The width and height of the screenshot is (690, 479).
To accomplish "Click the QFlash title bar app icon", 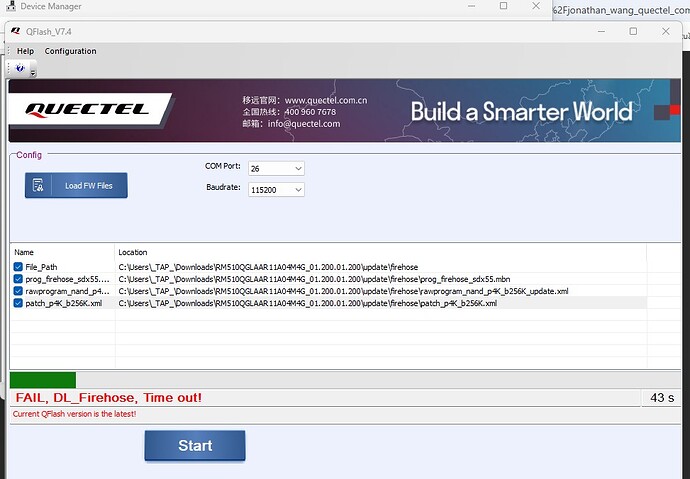I will click(x=16, y=31).
